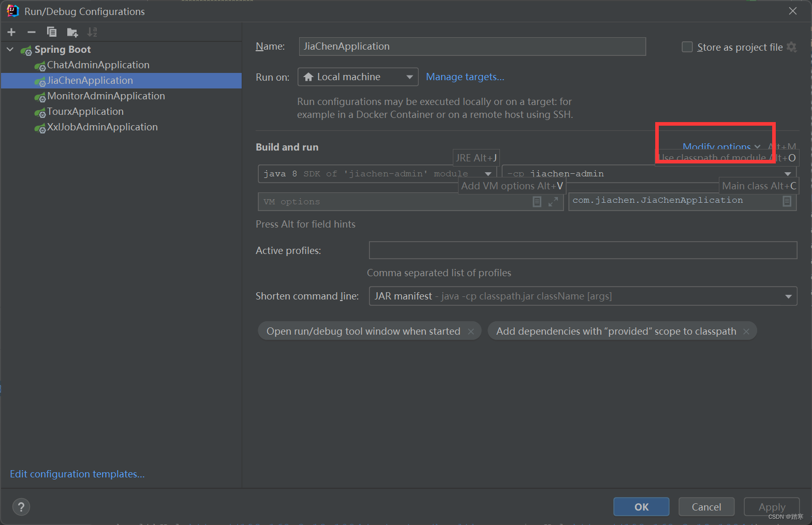Click the Cancel button
This screenshot has height=525, width=812.
point(706,507)
